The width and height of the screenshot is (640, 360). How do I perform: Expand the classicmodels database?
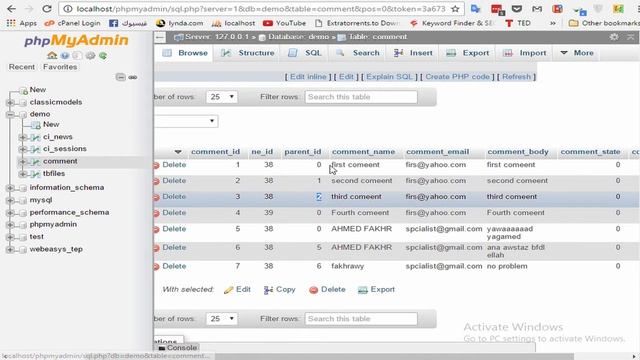click(x=10, y=102)
